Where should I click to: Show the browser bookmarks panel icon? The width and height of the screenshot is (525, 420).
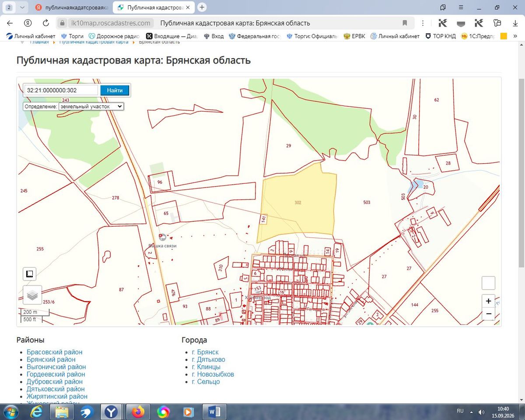tap(443, 7)
